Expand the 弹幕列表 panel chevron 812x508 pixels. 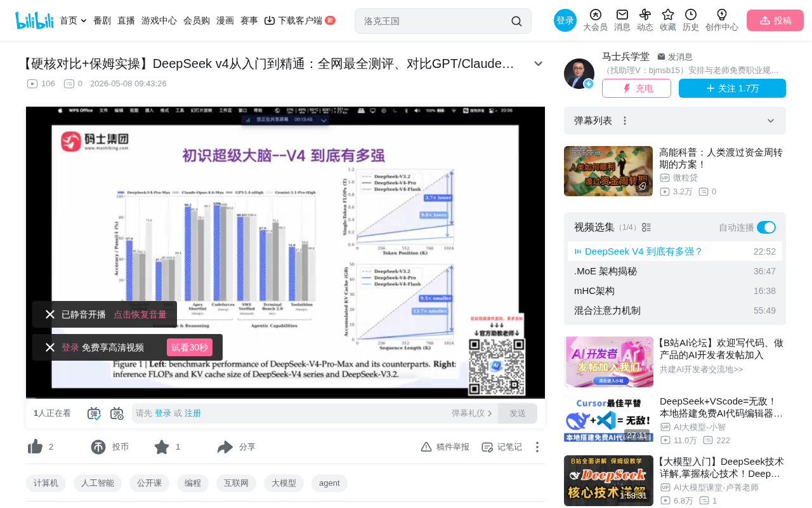tap(771, 121)
